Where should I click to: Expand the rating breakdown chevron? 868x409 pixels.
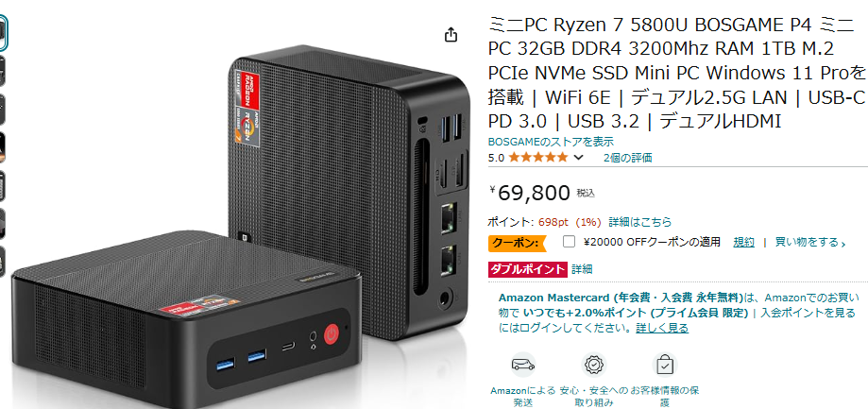coord(578,157)
